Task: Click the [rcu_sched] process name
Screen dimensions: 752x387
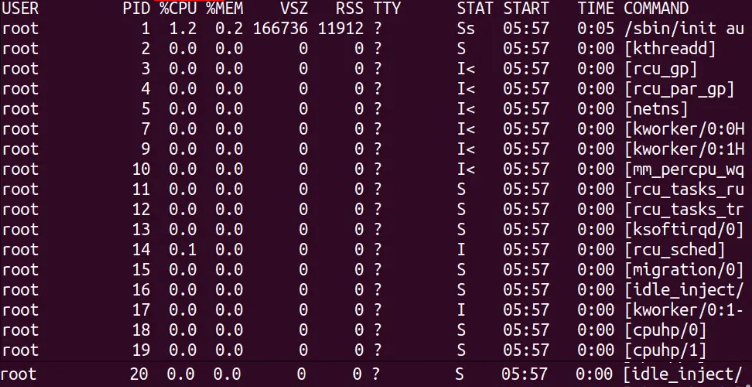Action: click(675, 250)
